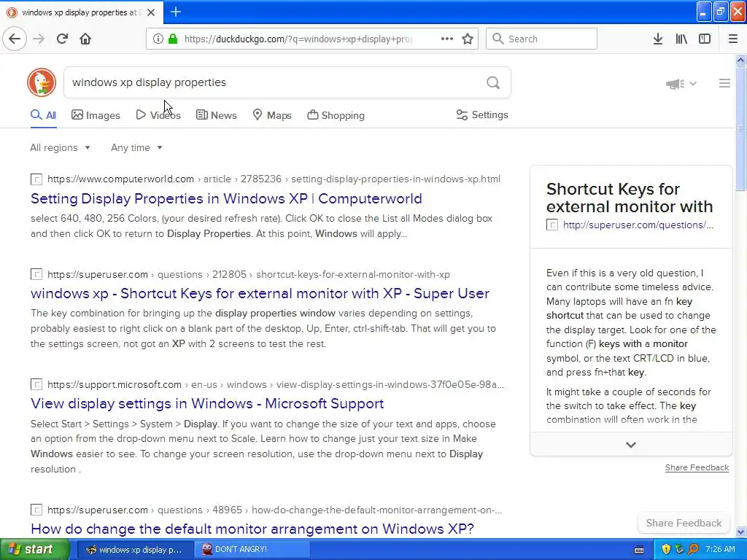This screenshot has height=560, width=747.
Task: Click the DuckDuckGo duck logo
Action: click(42, 82)
